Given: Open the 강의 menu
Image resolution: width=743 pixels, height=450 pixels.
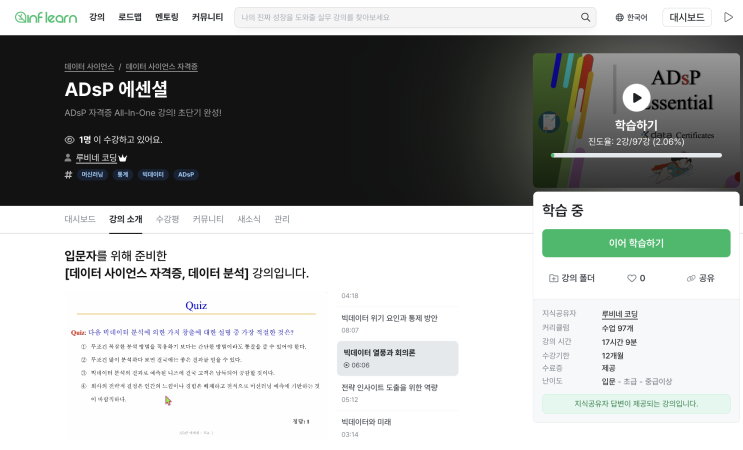Looking at the screenshot, I should click(x=97, y=17).
